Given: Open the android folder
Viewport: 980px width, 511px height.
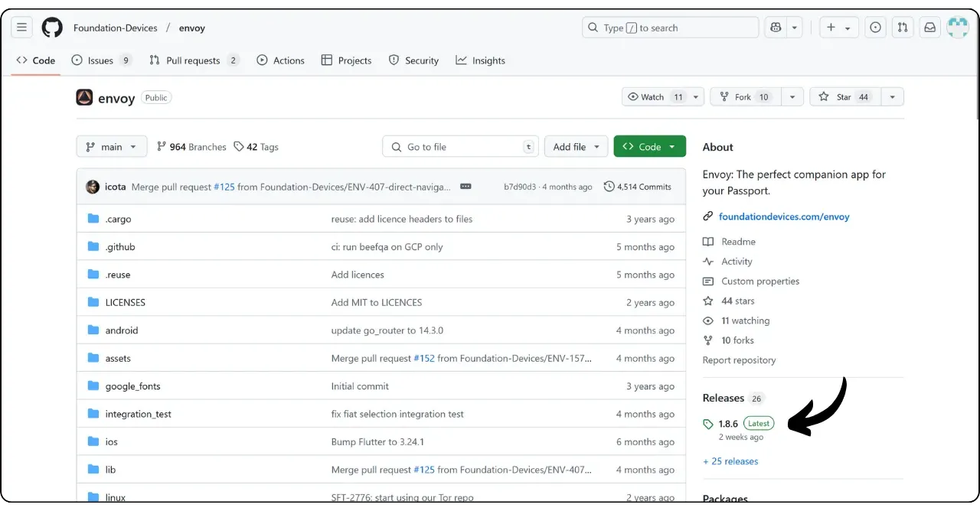Looking at the screenshot, I should tap(122, 330).
